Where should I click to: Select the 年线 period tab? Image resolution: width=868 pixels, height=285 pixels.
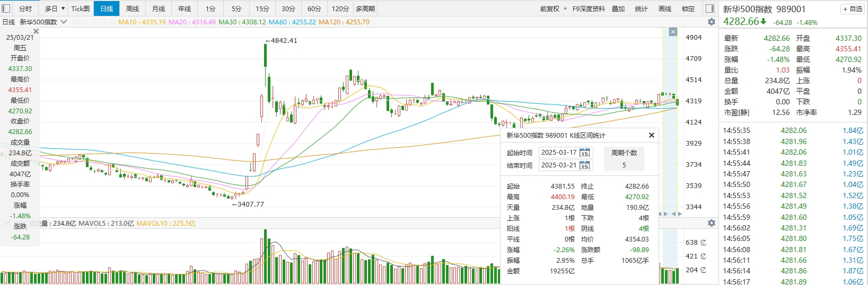(x=185, y=8)
